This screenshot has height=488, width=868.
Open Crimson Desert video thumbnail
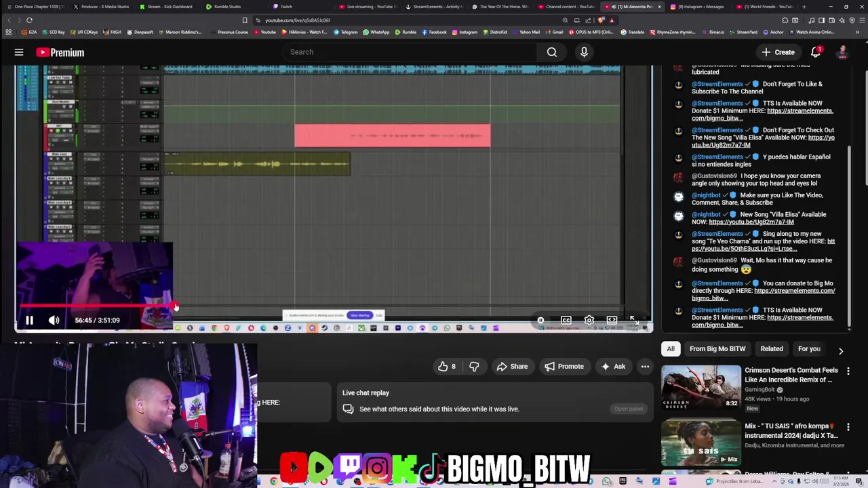click(701, 387)
